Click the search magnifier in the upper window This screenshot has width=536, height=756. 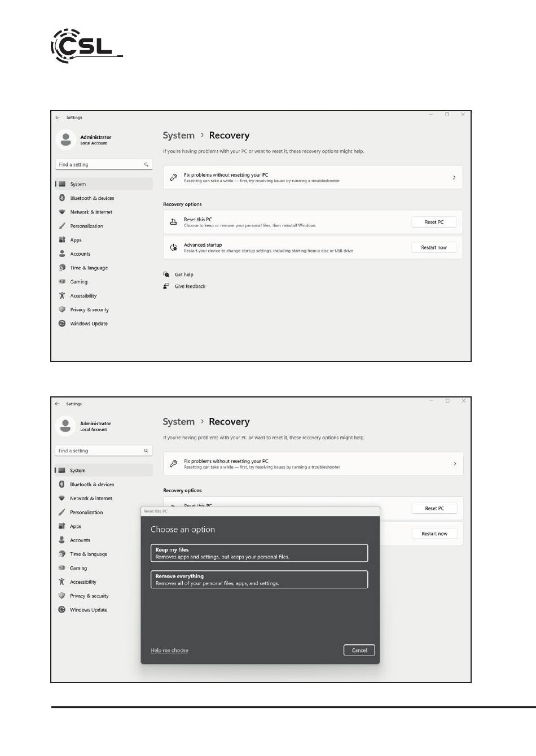[146, 165]
